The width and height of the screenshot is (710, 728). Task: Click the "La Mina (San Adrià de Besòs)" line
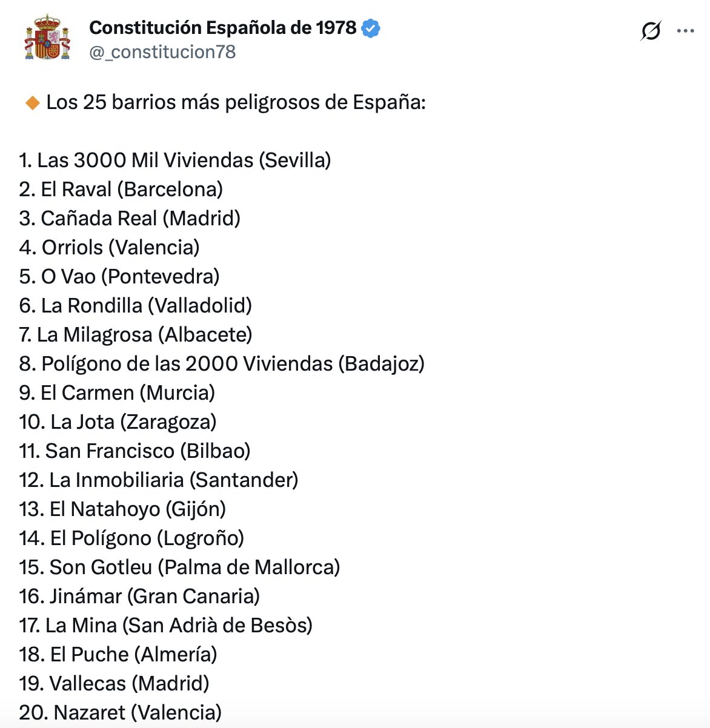click(166, 626)
